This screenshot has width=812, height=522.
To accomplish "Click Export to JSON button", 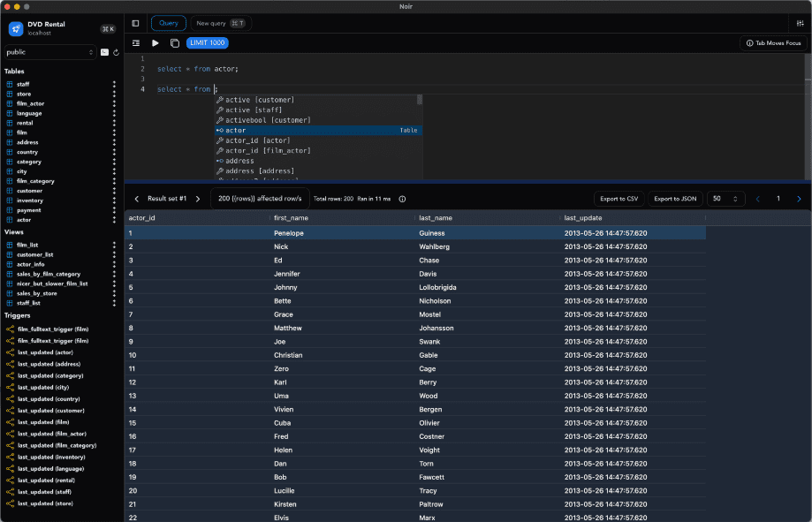I will pos(673,199).
